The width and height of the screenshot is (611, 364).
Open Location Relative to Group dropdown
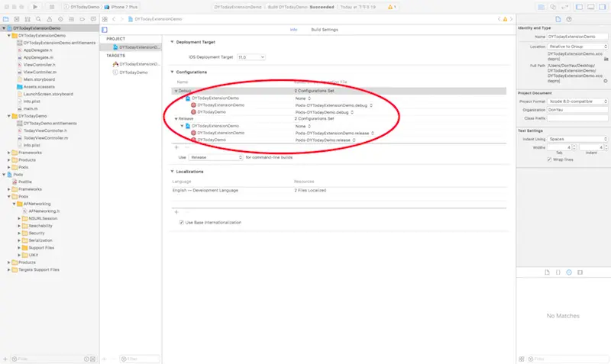[x=577, y=47]
